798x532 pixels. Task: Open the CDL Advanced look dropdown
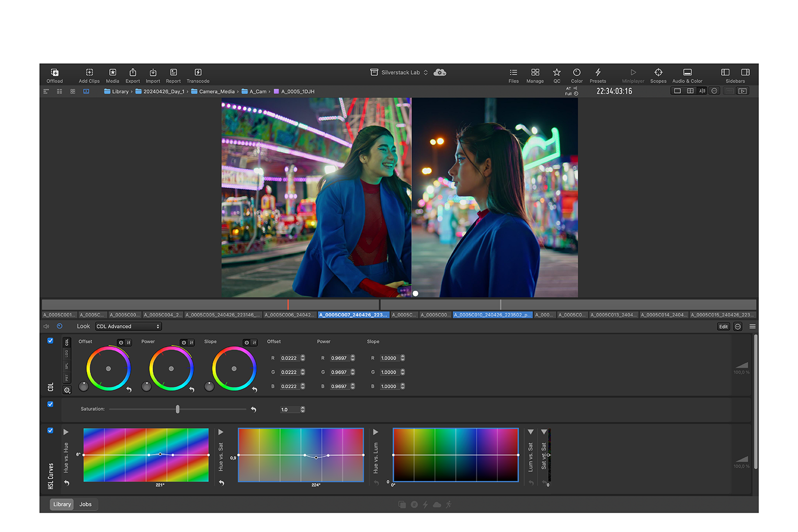tap(128, 327)
